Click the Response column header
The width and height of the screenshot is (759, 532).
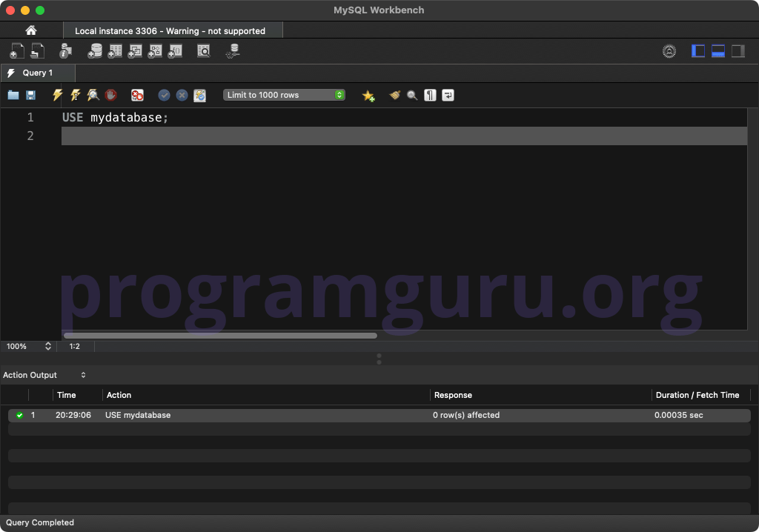[x=453, y=395]
